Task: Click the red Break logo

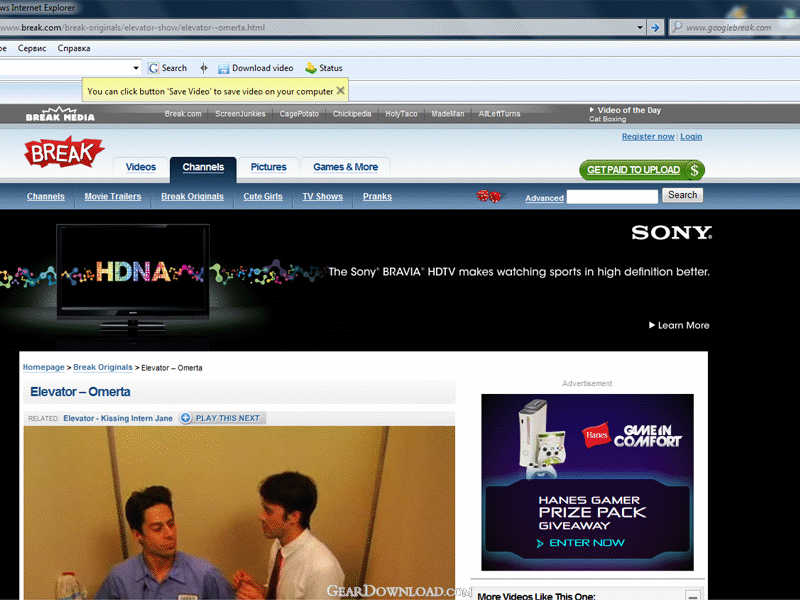Action: coord(64,152)
